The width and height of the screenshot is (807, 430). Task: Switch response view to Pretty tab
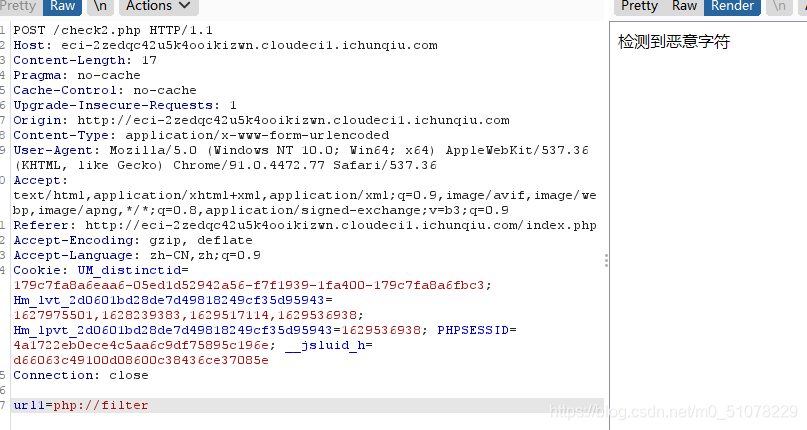point(639,6)
